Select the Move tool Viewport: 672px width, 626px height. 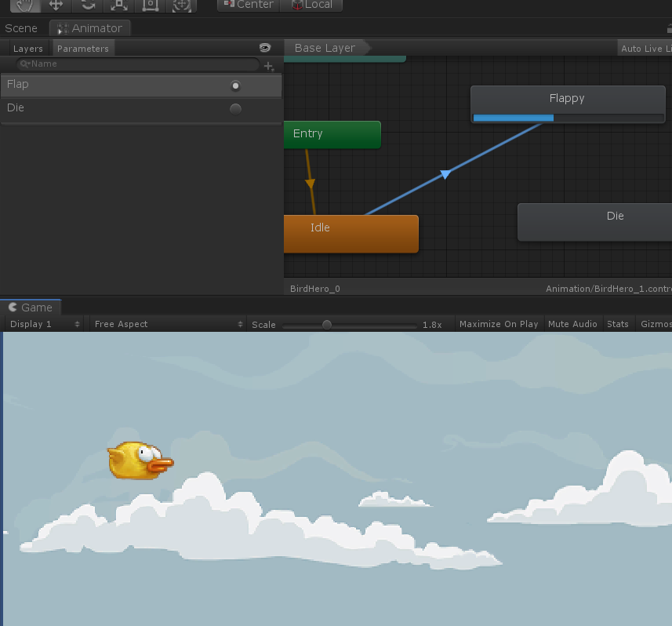(55, 5)
